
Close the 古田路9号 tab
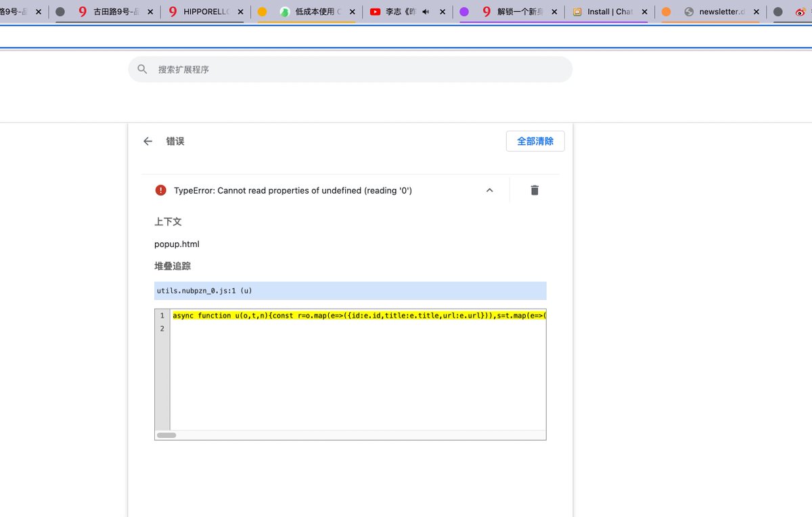pyautogui.click(x=150, y=12)
